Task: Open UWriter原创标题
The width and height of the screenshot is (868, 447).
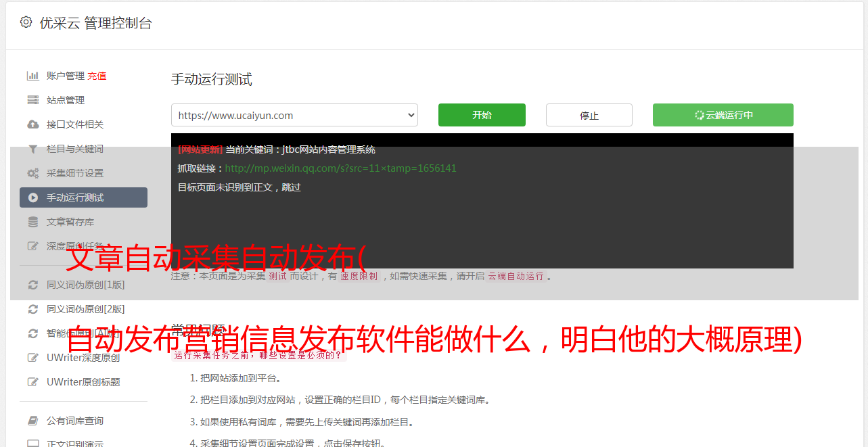Action: pos(83,382)
